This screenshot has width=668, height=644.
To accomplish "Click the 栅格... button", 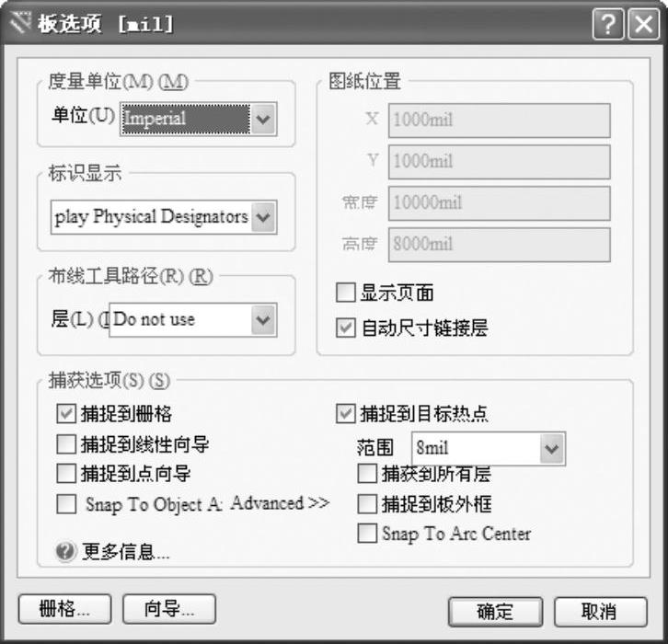I will (64, 609).
